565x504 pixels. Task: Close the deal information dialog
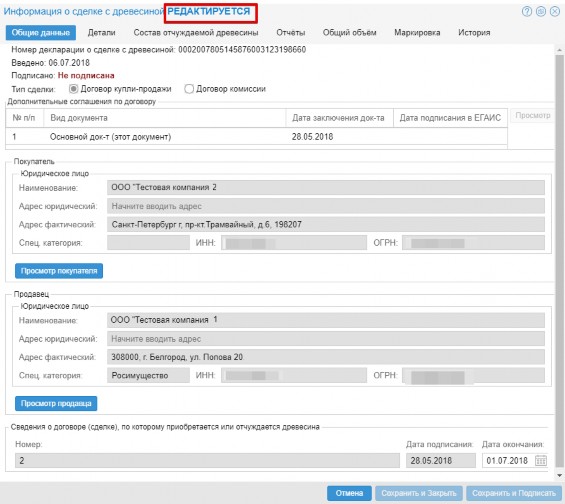[555, 12]
